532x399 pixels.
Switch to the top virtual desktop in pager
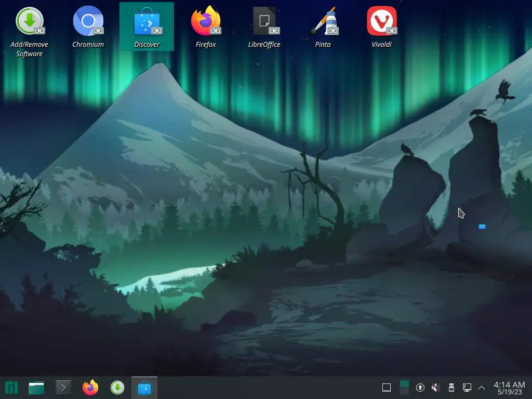(404, 384)
